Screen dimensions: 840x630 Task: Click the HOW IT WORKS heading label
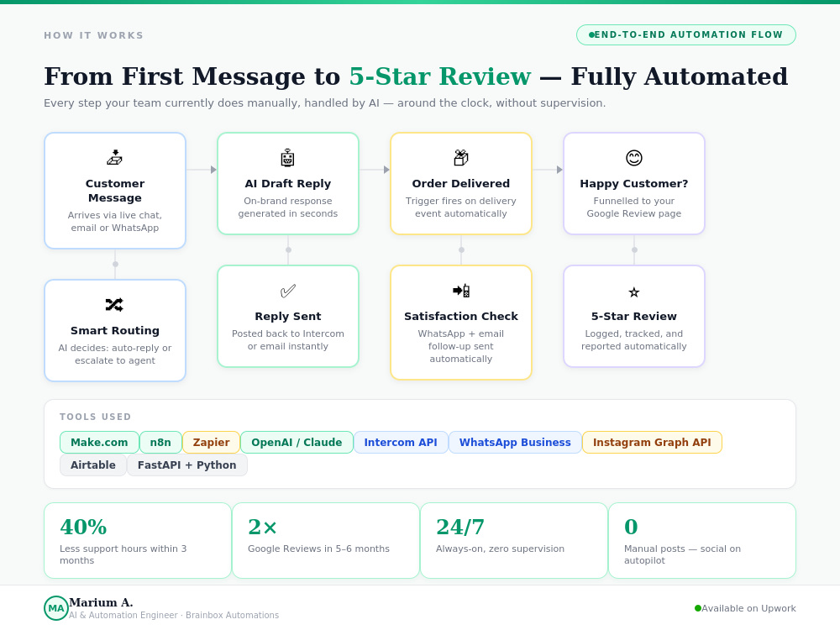[x=94, y=35]
